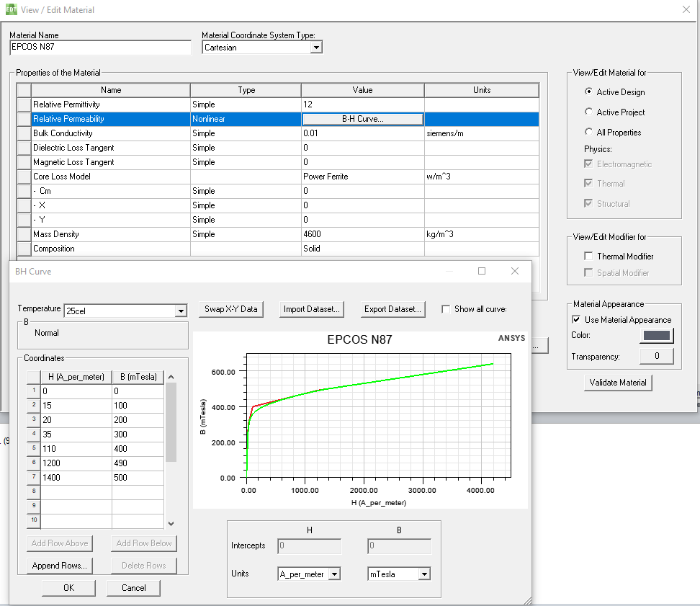This screenshot has width=700, height=606.
Task: Open the B units mTesla dropdown
Action: (424, 574)
